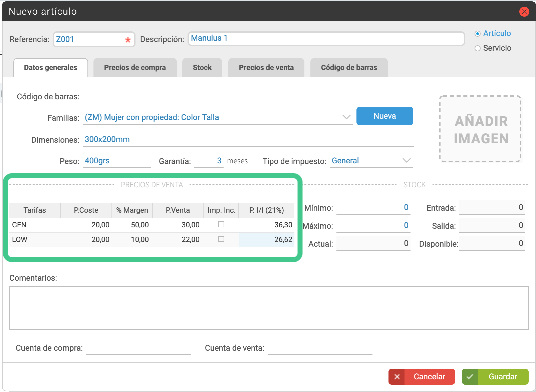Select the Servicio radio button
536x392 pixels.
(x=478, y=48)
